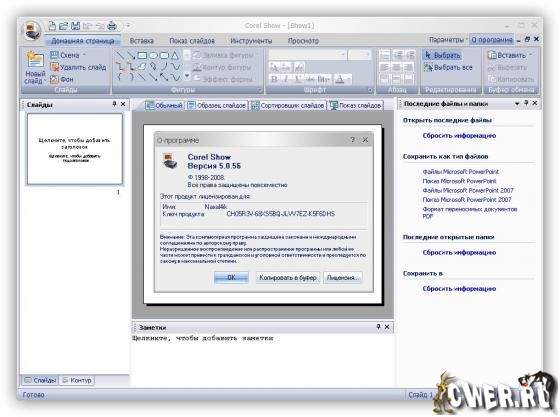
Task: Open the Схема layout dropdown
Action: pos(68,55)
